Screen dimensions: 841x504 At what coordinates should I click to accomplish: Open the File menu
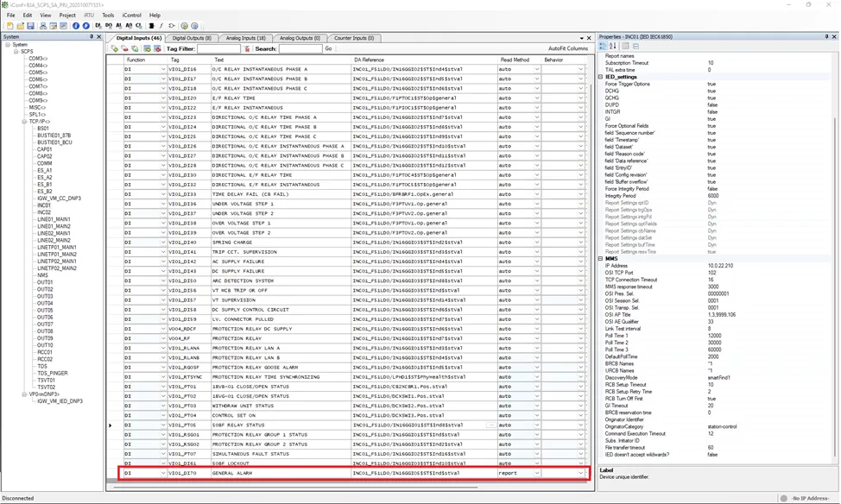pyautogui.click(x=10, y=15)
